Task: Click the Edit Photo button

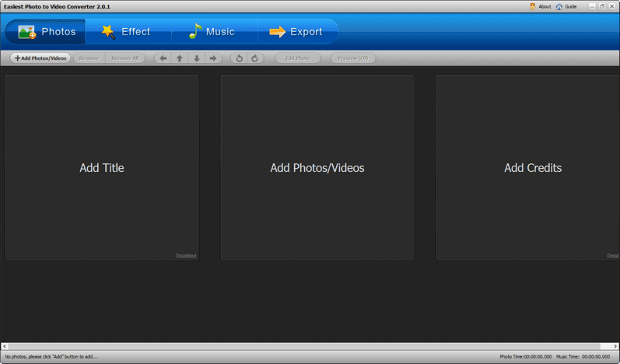Action: tap(298, 58)
